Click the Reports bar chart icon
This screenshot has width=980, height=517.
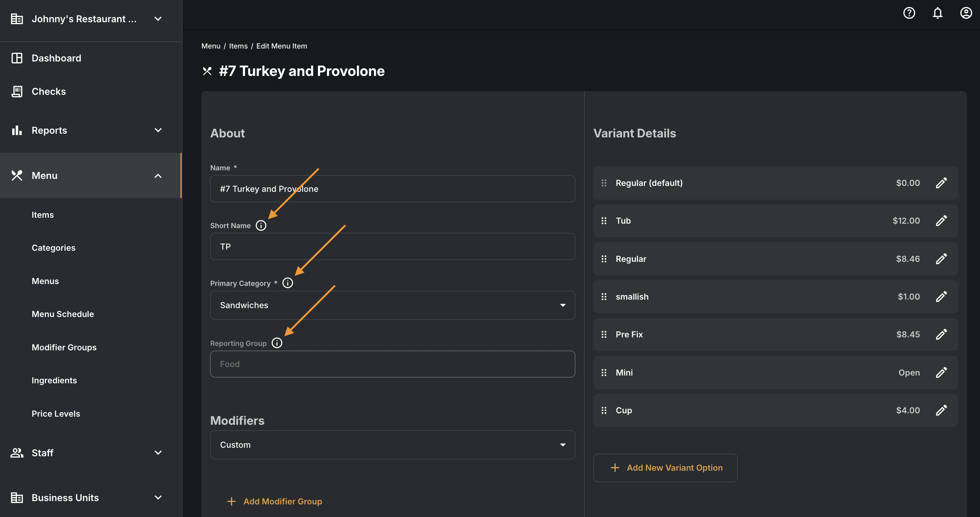point(17,130)
